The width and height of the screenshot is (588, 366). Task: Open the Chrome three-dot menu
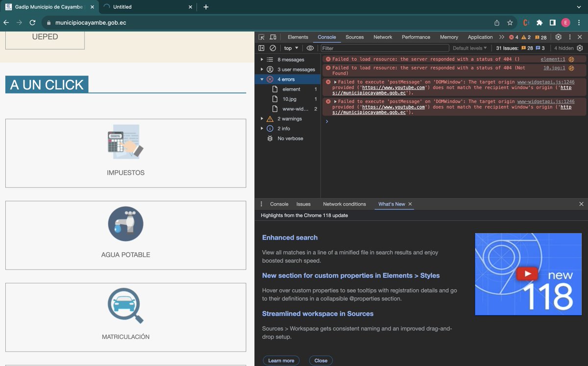[x=579, y=23]
